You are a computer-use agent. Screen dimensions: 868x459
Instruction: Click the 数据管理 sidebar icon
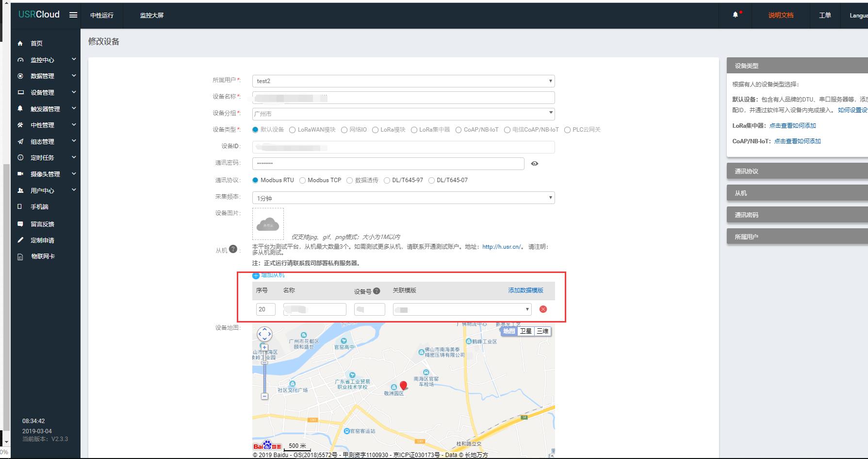[20, 76]
